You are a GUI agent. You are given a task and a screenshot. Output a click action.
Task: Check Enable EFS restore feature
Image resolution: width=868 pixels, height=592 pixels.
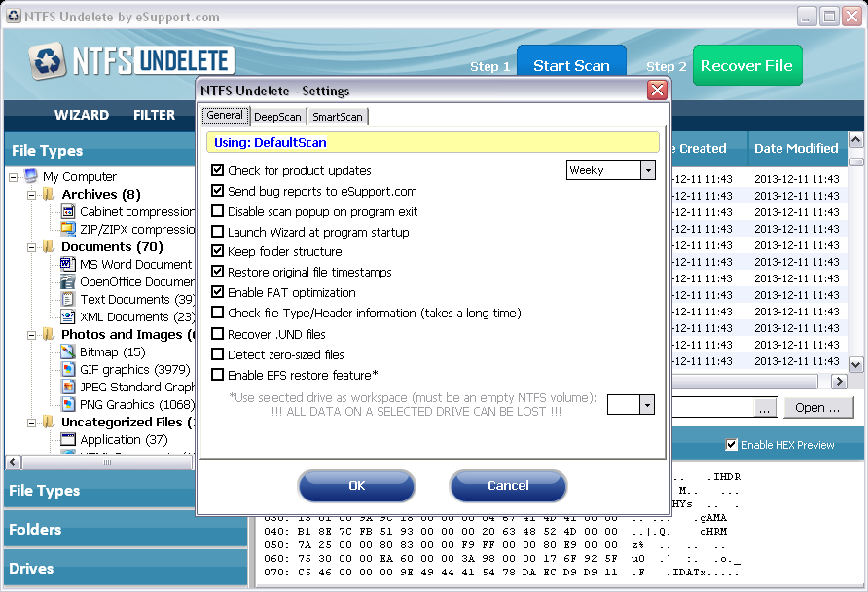tap(218, 375)
